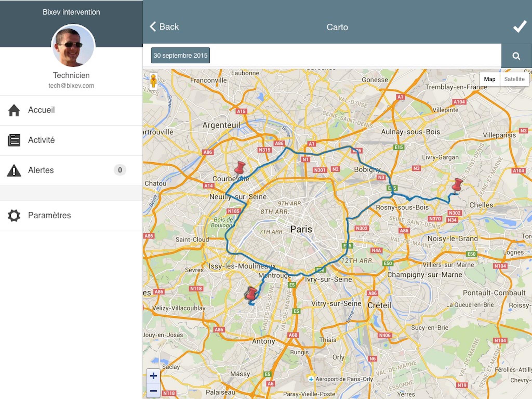Click the Créteil label on the map
The width and height of the screenshot is (532, 399).
[379, 305]
